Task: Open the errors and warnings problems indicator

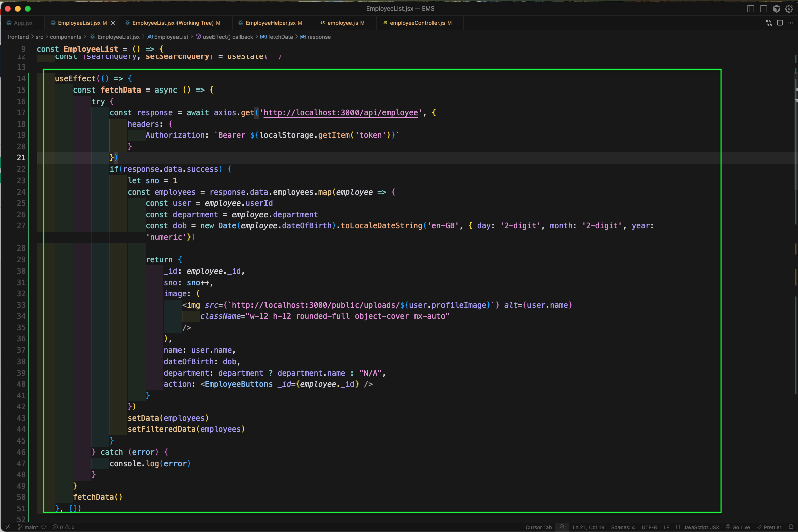Action: pyautogui.click(x=64, y=527)
